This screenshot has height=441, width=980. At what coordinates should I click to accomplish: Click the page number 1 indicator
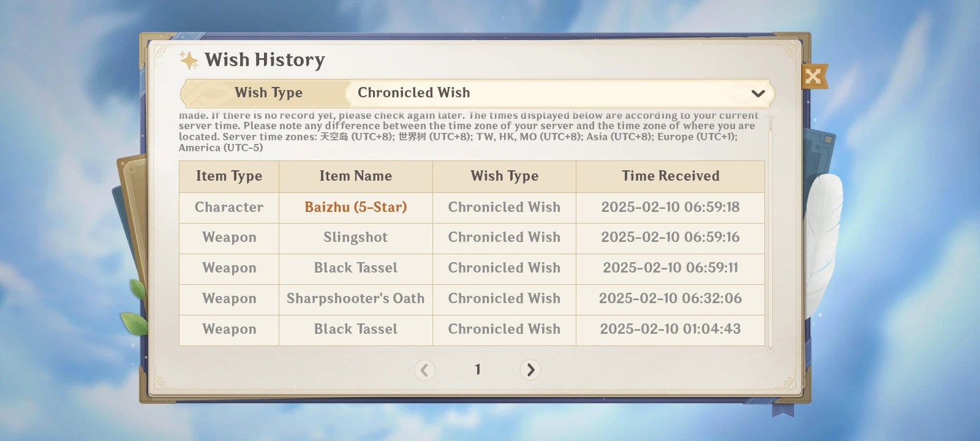478,369
